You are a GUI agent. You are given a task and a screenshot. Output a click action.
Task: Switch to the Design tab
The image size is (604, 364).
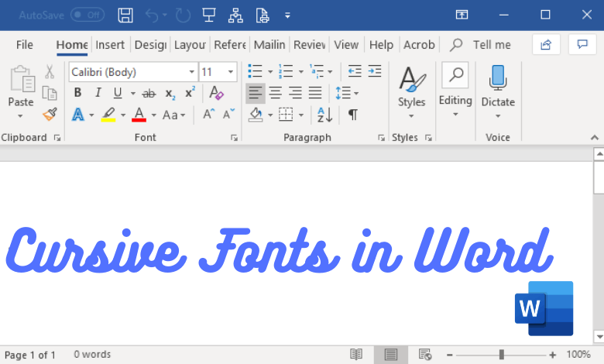tap(150, 45)
